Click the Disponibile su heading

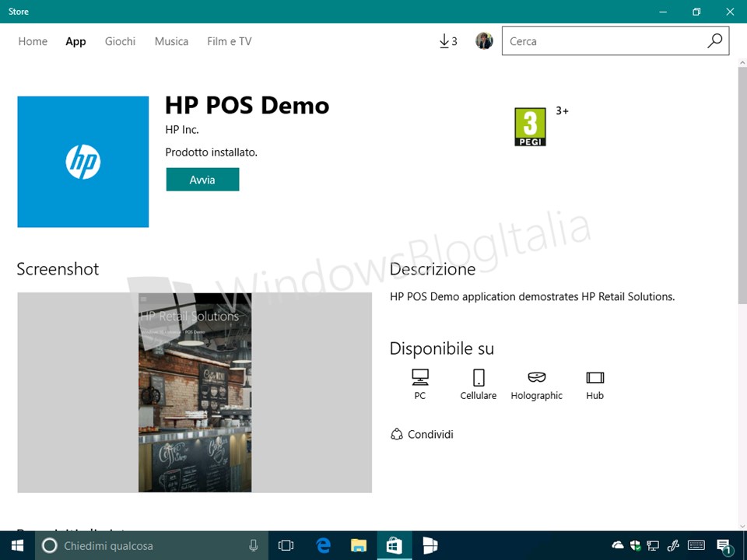point(442,348)
